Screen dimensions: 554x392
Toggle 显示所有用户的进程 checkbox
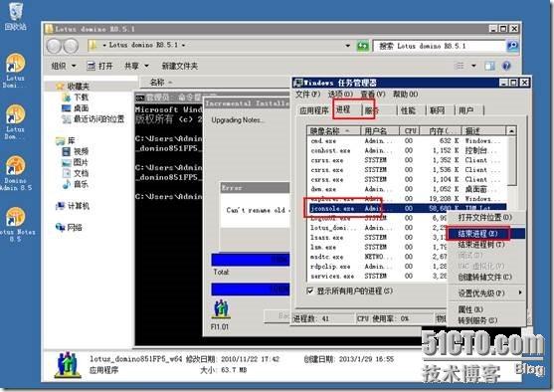tap(310, 291)
